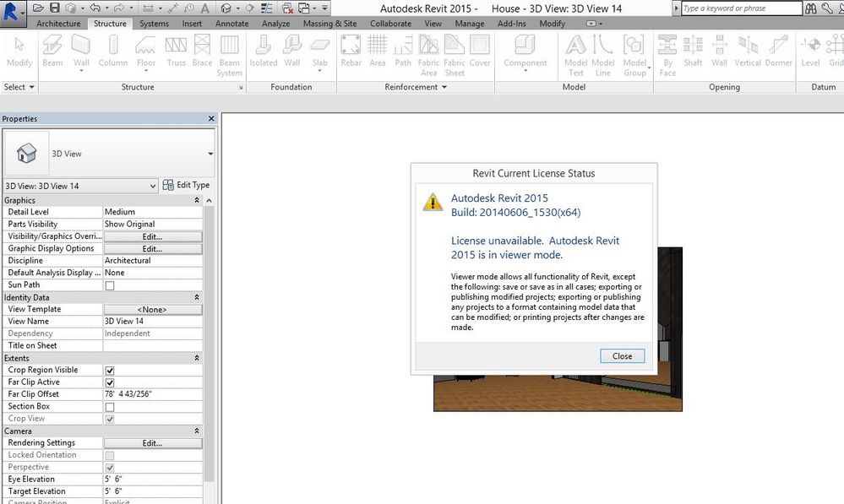Viewport: 844px width, 504px height.
Task: Open the Structure panel dialog launcher arrow
Action: [241, 87]
